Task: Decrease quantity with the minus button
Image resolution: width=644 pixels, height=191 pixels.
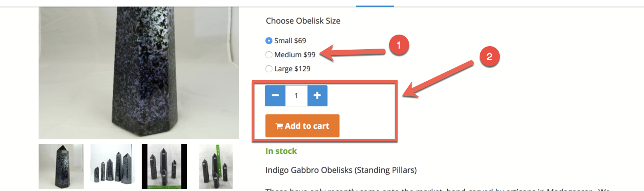Action: click(275, 96)
